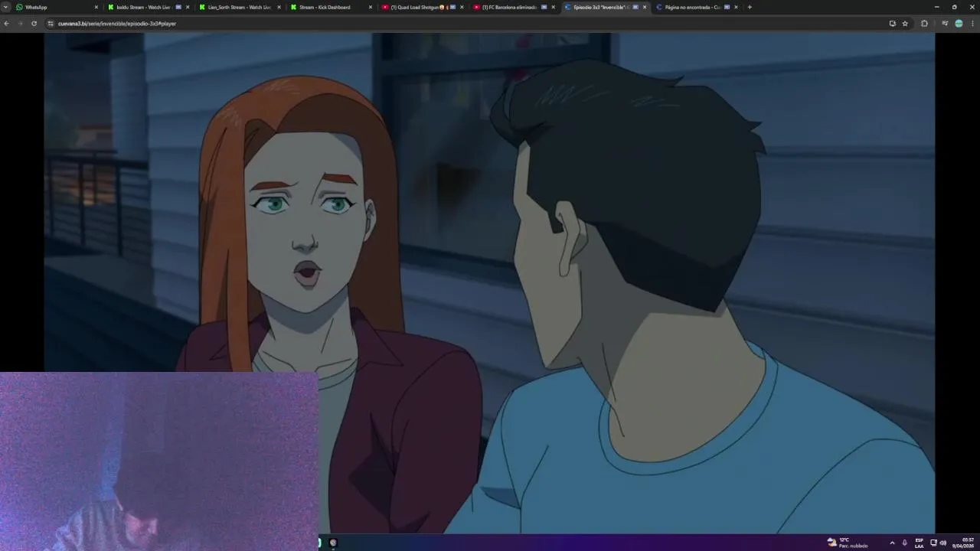
Task: Close the Quad Load Shotgun tab
Action: coord(462,7)
